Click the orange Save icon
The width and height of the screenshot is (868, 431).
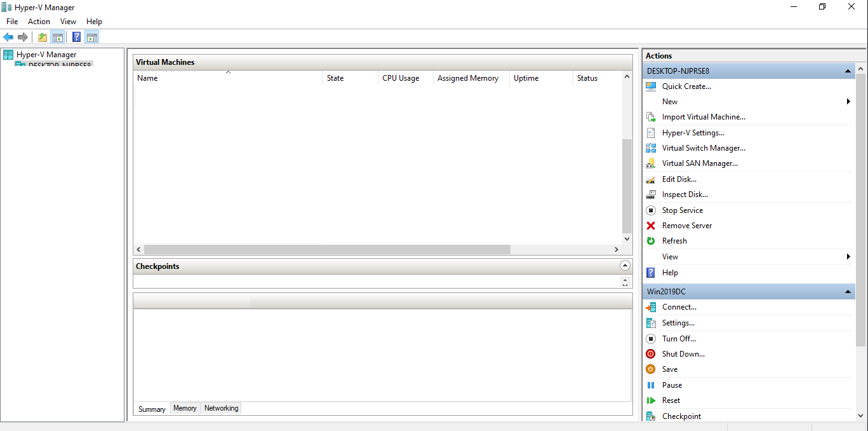coord(651,369)
